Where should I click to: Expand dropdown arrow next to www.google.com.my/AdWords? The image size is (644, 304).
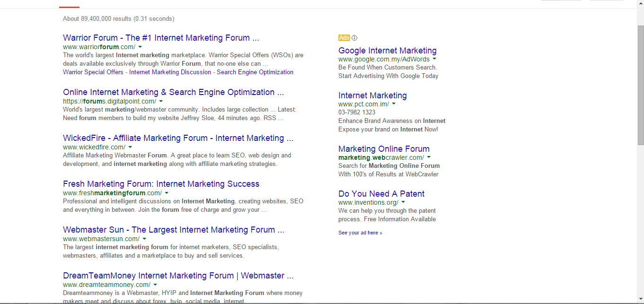[x=434, y=59]
